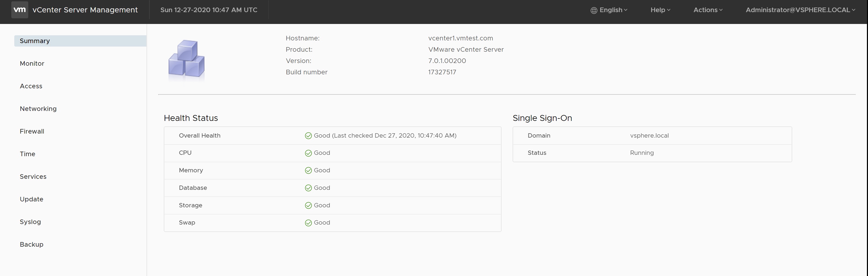Click the Swap green check icon
This screenshot has height=276, width=868.
[x=308, y=223]
